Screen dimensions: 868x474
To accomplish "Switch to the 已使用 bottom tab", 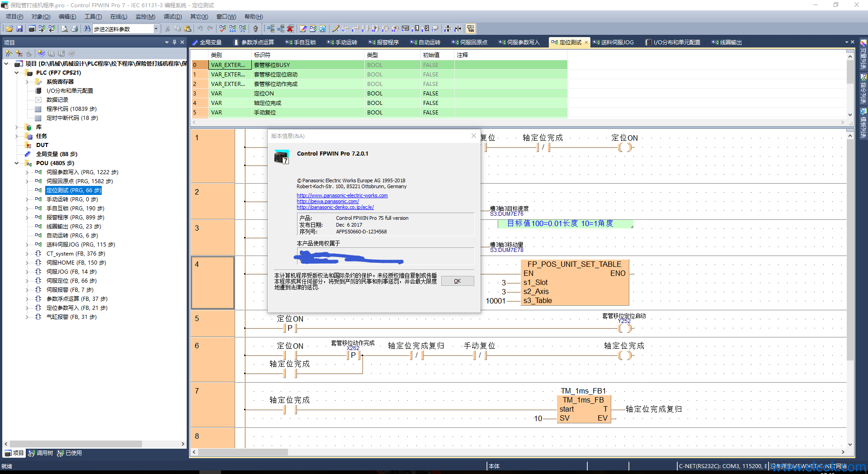I will click(70, 453).
